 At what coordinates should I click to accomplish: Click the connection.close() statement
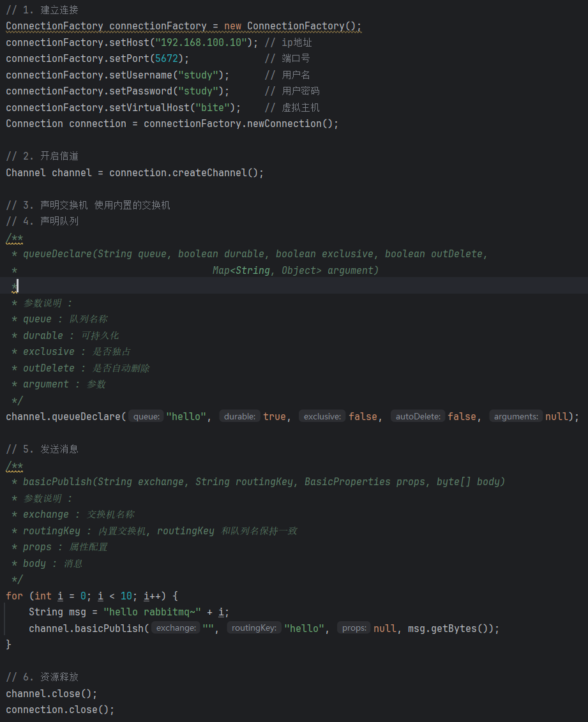pyautogui.click(x=60, y=710)
